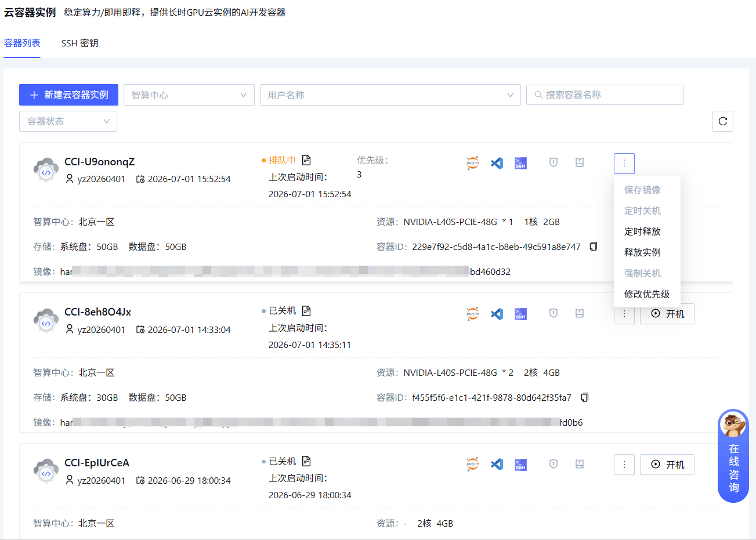Click the 搜索容器名称 search field
Viewport: 756px width, 540px height.
605,95
